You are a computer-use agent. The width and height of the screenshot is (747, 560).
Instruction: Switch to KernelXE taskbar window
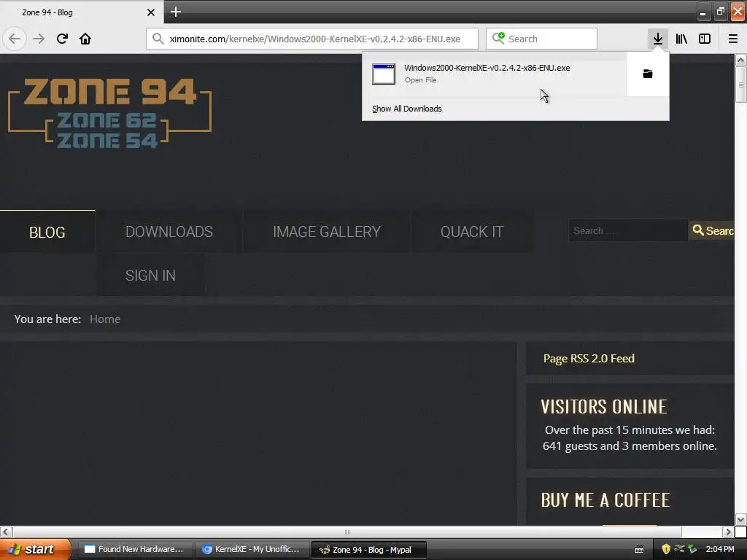[x=252, y=549]
